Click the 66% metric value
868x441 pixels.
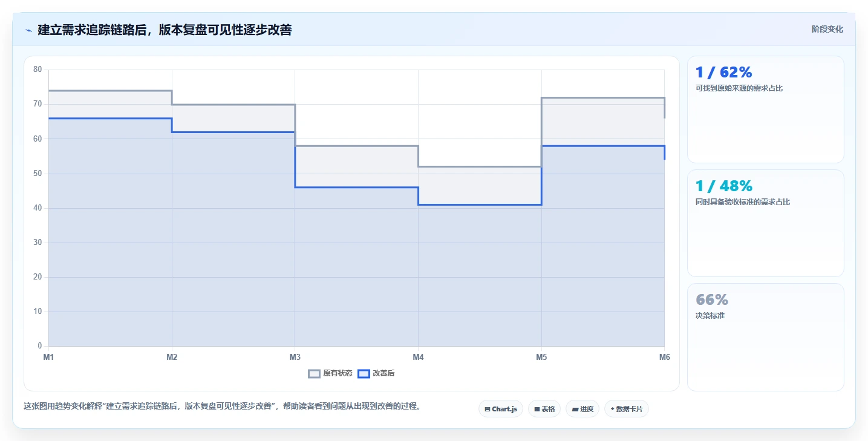(x=712, y=300)
